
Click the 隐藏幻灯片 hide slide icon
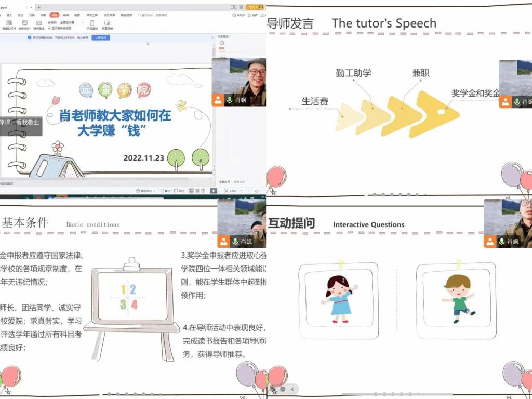click(9, 23)
